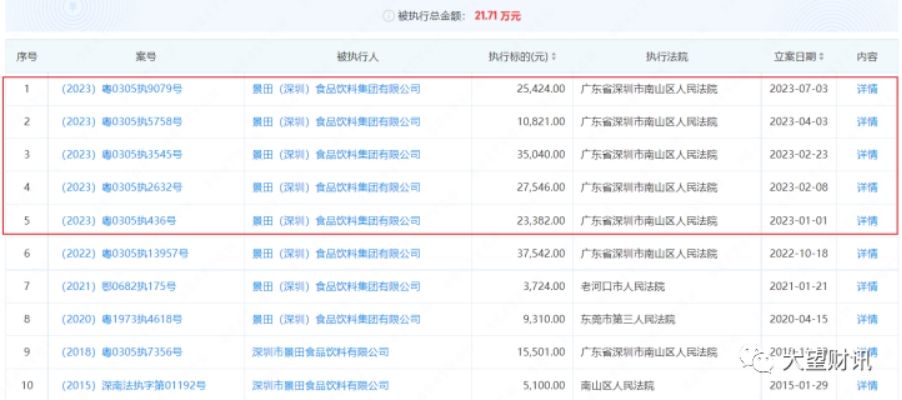Click the filing date 2023-04-03
Image resolution: width=902 pixels, height=400 pixels.
pyautogui.click(x=798, y=122)
